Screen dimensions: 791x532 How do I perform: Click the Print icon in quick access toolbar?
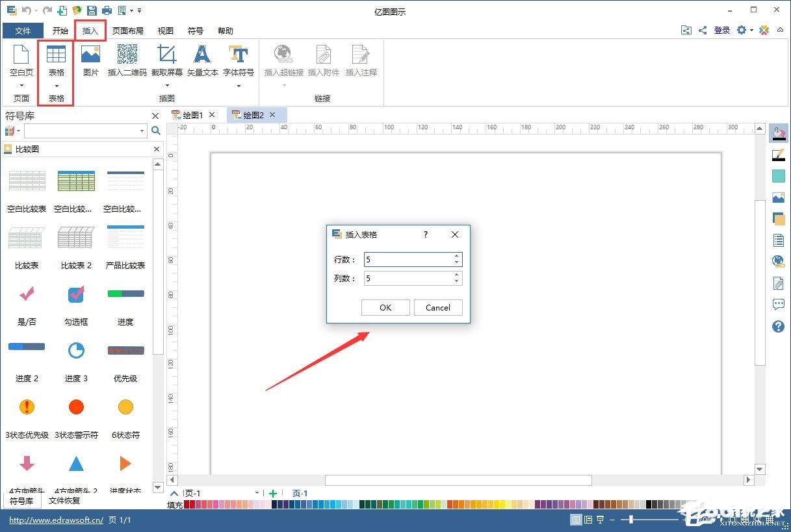(106, 10)
